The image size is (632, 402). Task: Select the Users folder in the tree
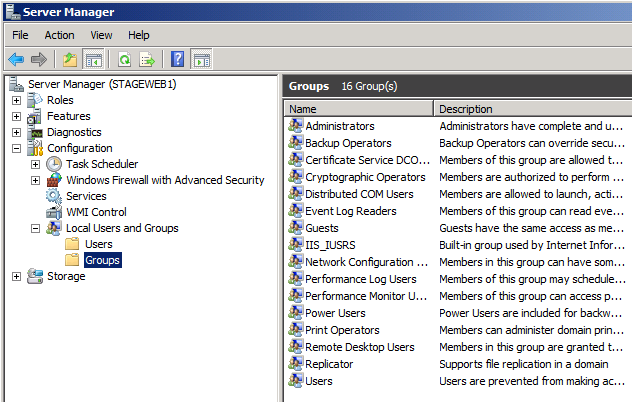[98, 244]
